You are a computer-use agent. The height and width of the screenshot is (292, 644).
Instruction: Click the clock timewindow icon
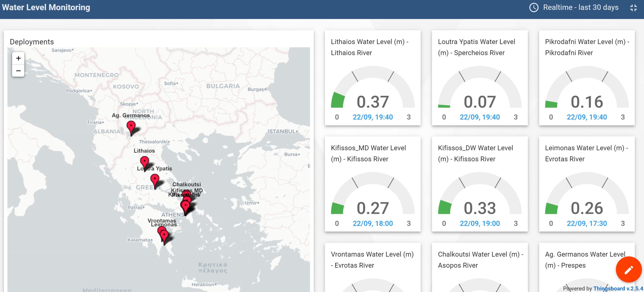point(534,8)
